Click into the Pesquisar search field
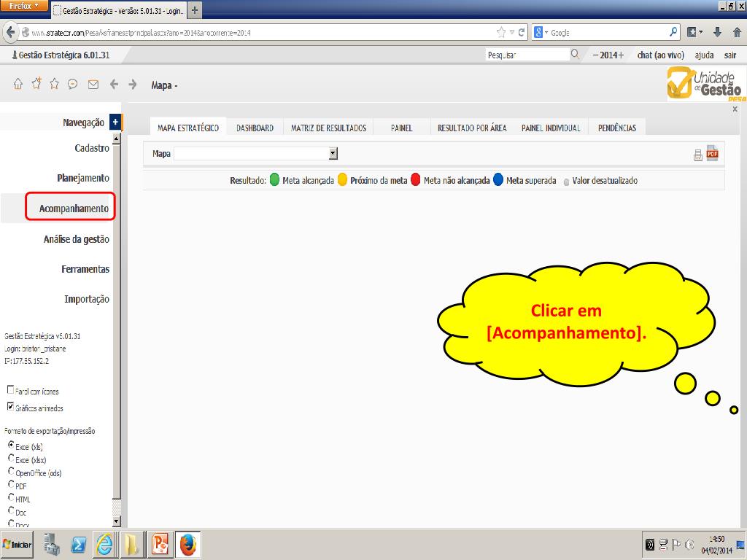Screen dimensions: 747x560 click(527, 55)
